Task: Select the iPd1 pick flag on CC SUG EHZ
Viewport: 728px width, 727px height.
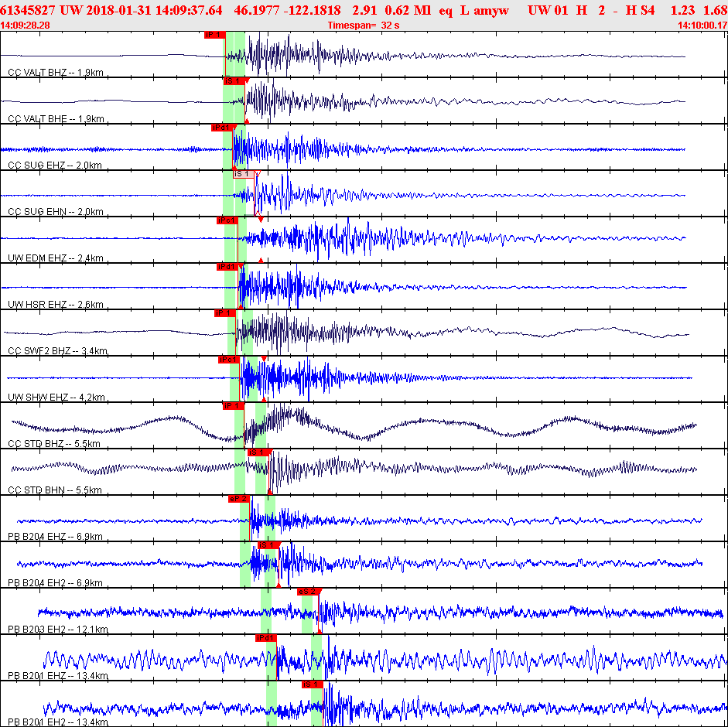Action: (222, 128)
